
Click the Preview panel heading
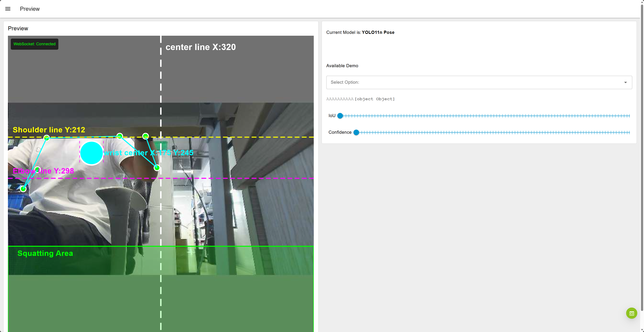click(x=18, y=28)
